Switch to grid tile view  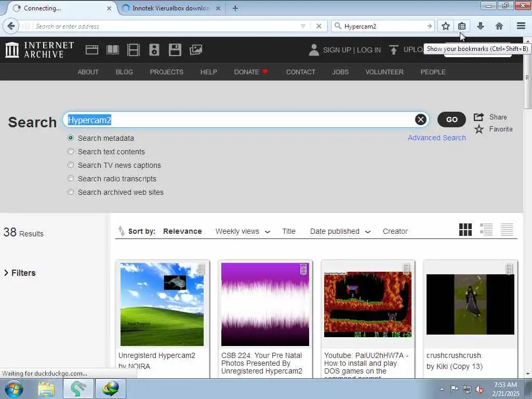point(465,230)
